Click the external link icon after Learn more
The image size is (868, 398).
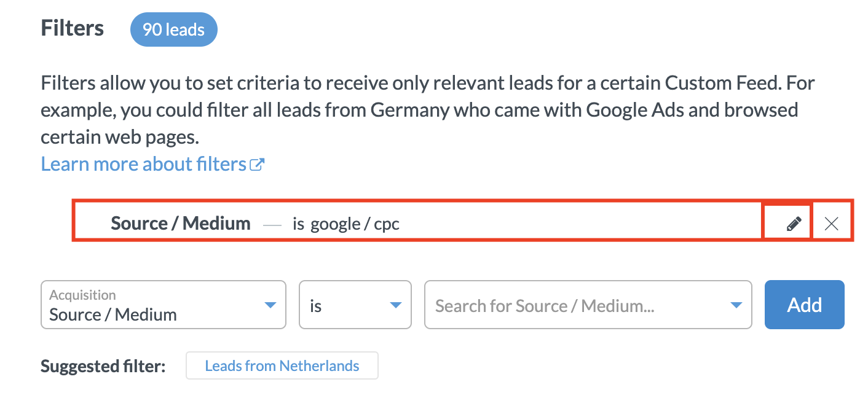coord(257,164)
